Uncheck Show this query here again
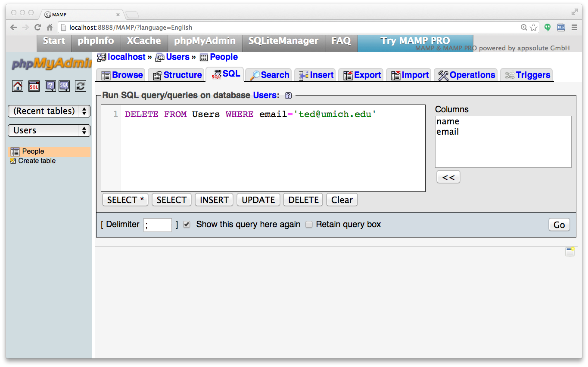The image size is (588, 367). point(187,224)
